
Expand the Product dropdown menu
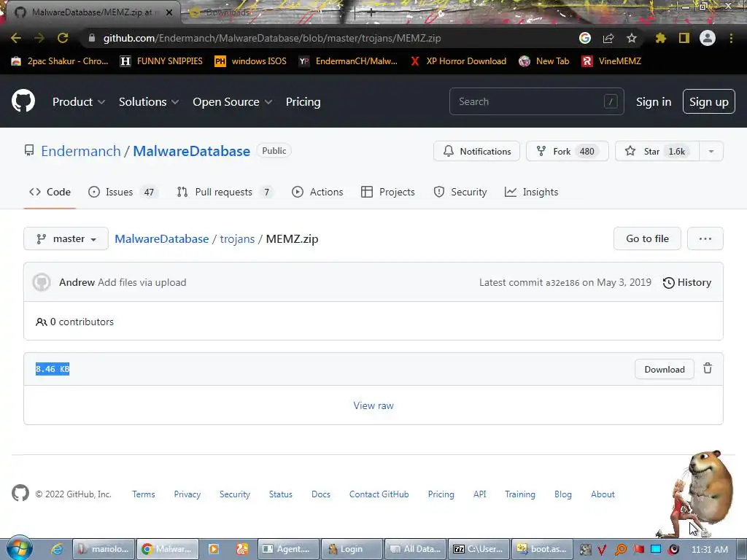coord(79,101)
